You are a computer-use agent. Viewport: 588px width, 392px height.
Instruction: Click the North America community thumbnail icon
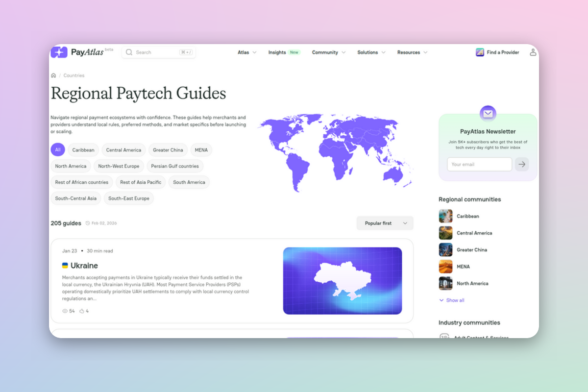(x=445, y=283)
